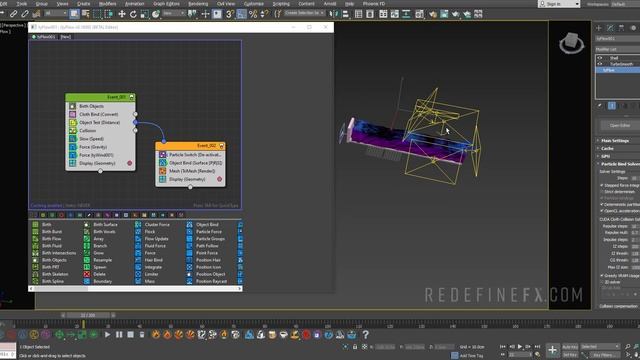Toggle Greedy VRAM Usage checkbox
Viewport: 640px width, 360px height.
[x=602, y=276]
